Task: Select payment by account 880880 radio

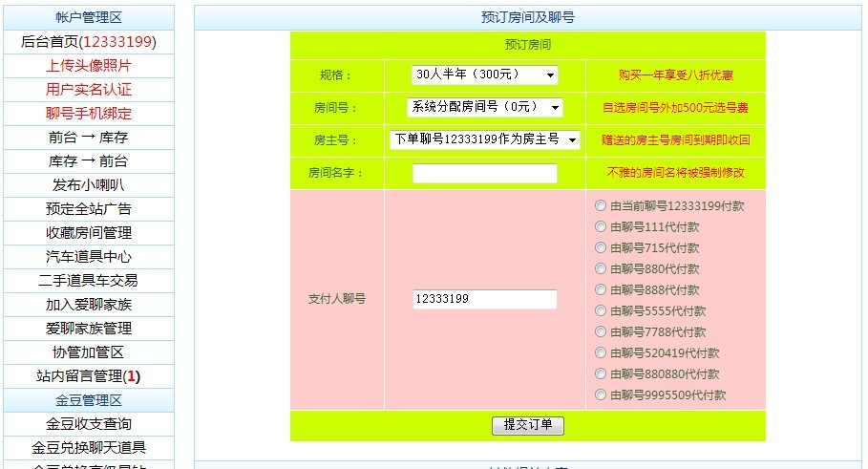Action: click(x=601, y=373)
